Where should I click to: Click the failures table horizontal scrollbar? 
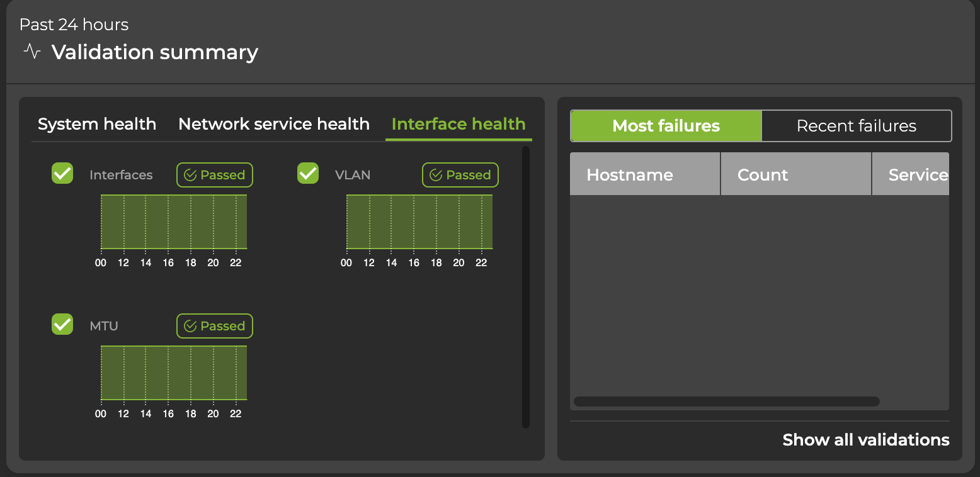[x=726, y=401]
